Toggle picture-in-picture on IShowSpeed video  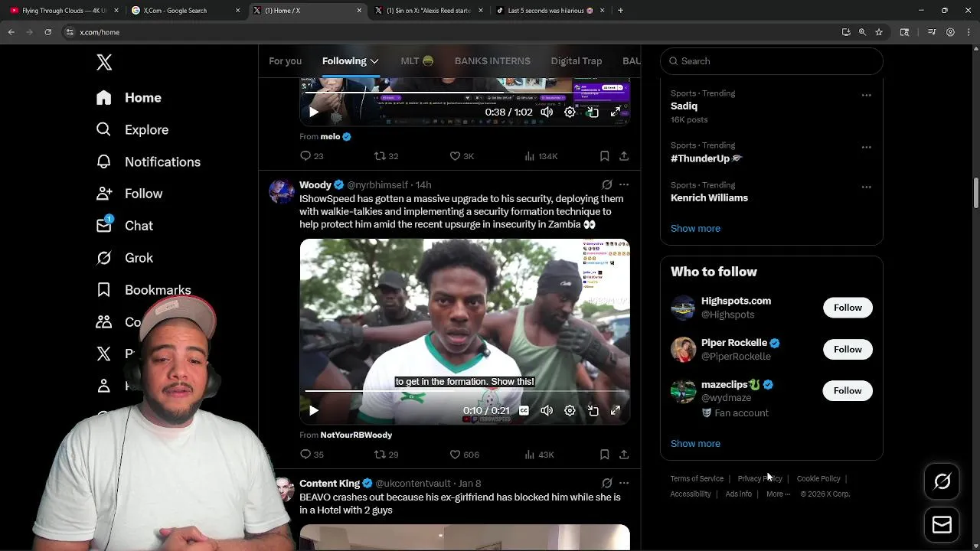[x=593, y=411]
